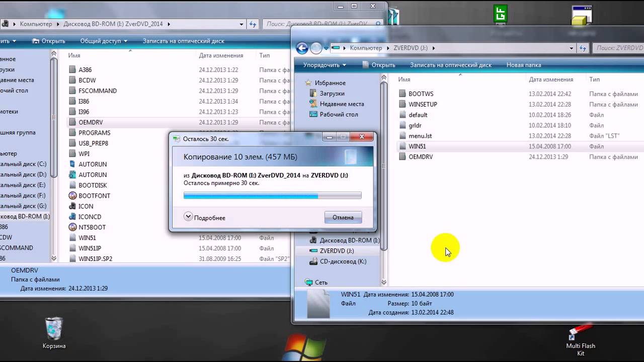Select the NT5BOOT file icon
The width and height of the screenshot is (644, 362).
(x=72, y=227)
